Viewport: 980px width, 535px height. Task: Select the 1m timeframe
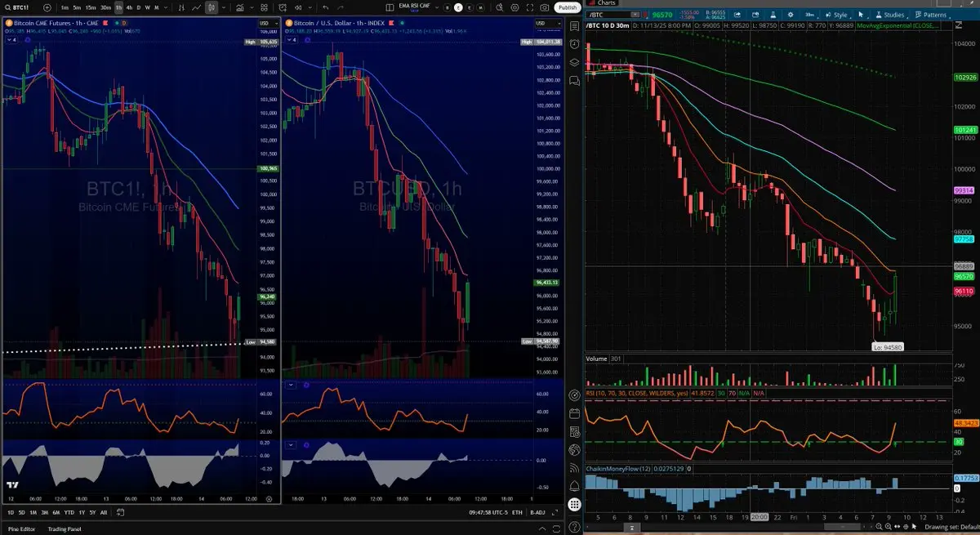(65, 7)
